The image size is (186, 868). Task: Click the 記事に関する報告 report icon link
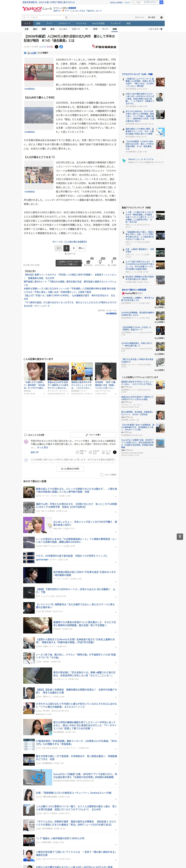[31, 265]
